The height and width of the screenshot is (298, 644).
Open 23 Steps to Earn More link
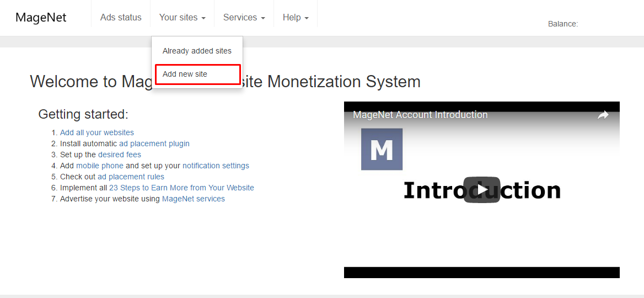tap(181, 188)
